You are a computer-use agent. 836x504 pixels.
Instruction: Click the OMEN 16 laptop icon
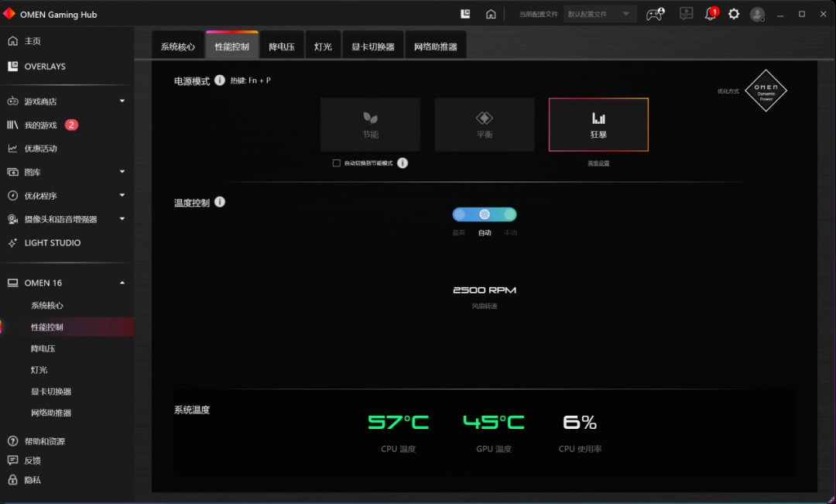point(13,283)
